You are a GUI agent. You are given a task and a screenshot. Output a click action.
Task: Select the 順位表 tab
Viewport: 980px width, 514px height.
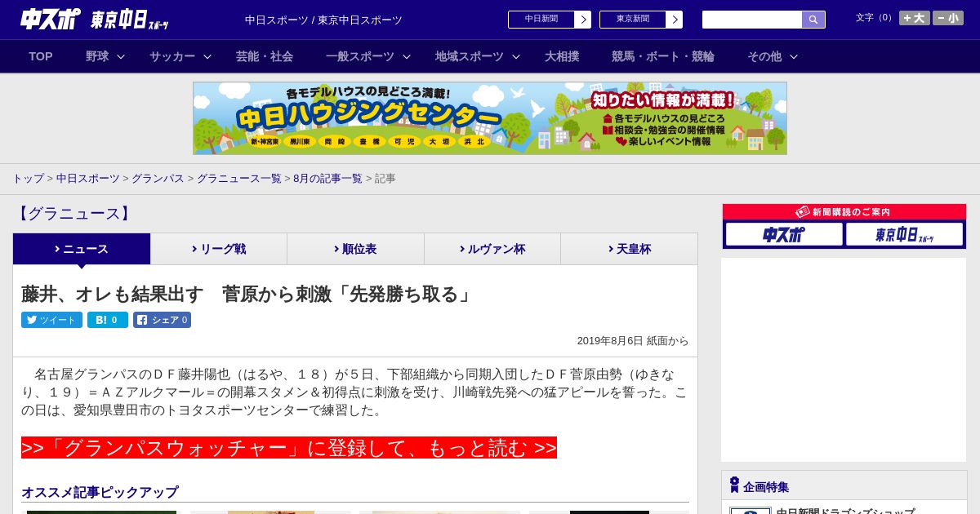(355, 249)
